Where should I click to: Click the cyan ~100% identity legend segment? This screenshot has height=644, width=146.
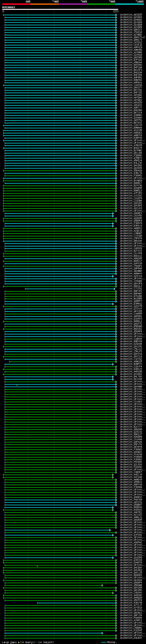point(130,4)
